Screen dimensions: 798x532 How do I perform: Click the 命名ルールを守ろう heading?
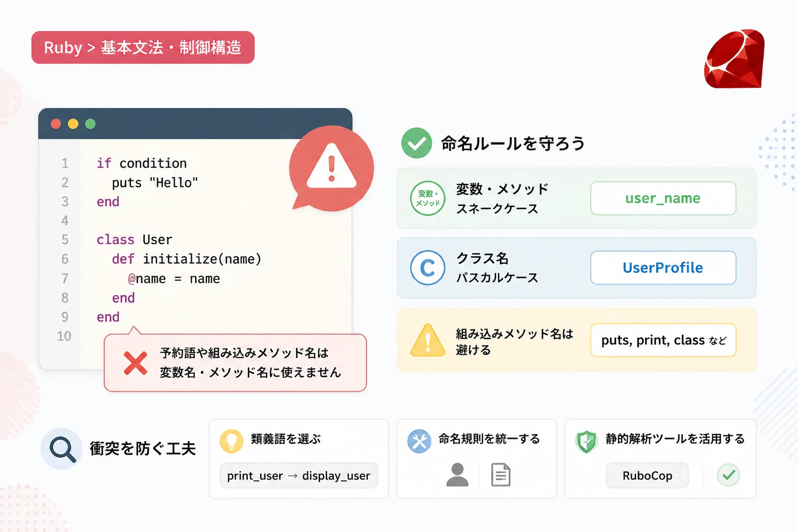point(513,143)
